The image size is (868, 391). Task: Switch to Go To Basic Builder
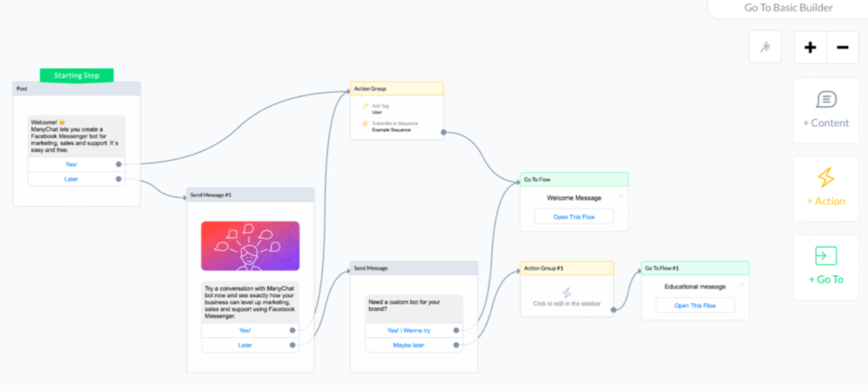(x=788, y=8)
